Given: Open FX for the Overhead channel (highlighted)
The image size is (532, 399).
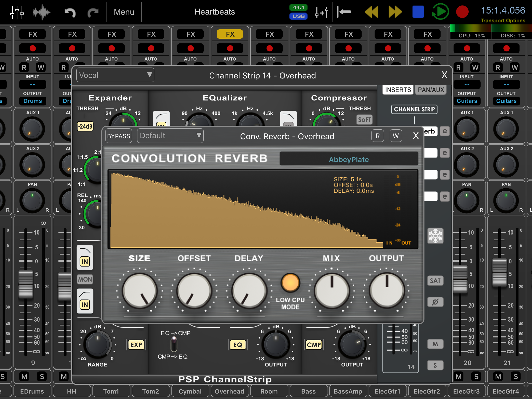Looking at the screenshot, I should (x=230, y=34).
